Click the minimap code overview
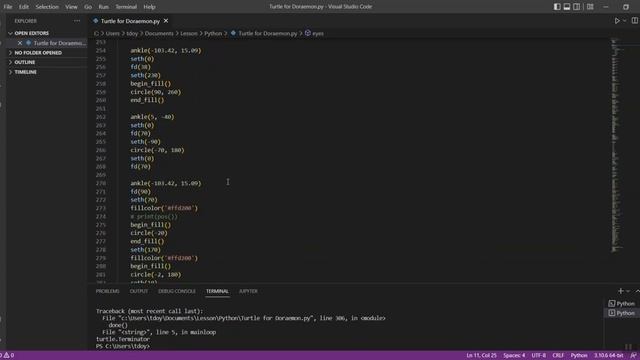The image size is (640, 360). point(616,145)
